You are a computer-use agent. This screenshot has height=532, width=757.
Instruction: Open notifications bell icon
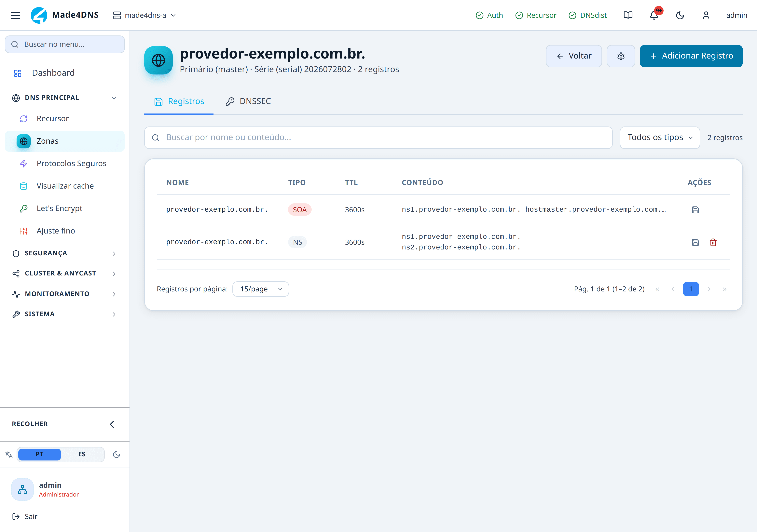(x=654, y=15)
